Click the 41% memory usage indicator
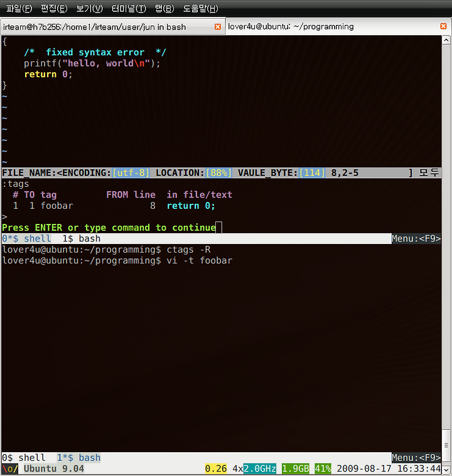The width and height of the screenshot is (452, 476). click(323, 468)
